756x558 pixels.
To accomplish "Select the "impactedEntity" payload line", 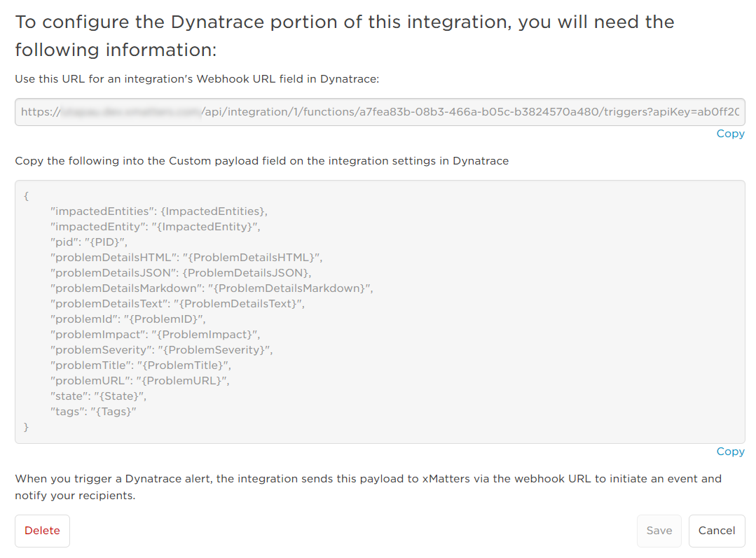I will 156,226.
